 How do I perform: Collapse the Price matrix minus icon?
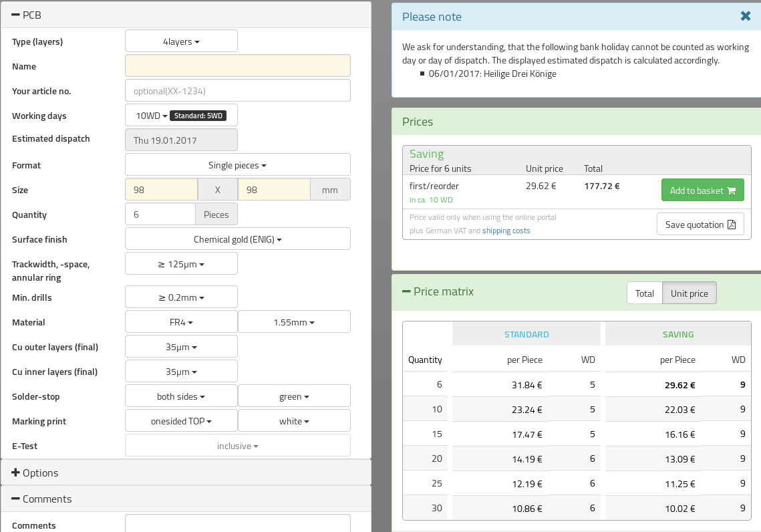[406, 291]
